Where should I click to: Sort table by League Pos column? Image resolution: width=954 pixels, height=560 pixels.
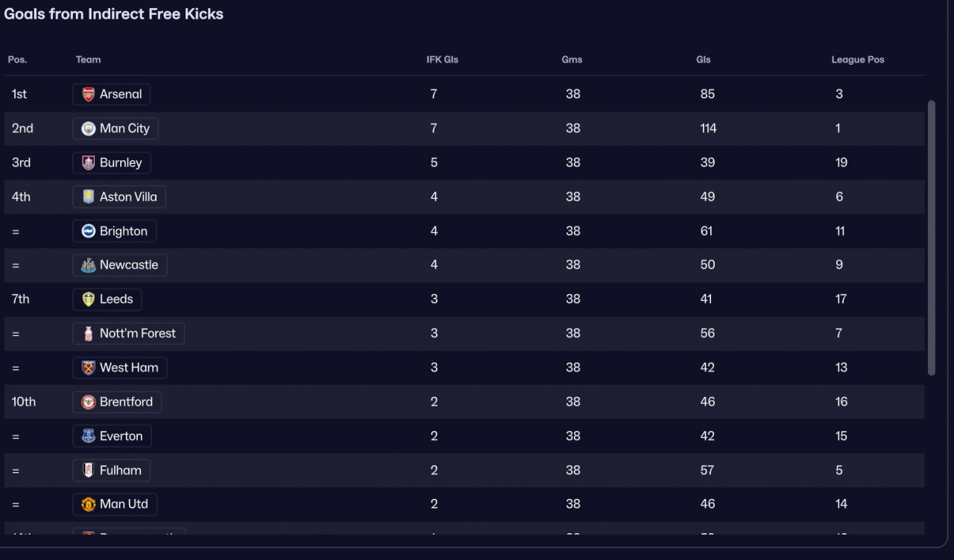pos(857,60)
